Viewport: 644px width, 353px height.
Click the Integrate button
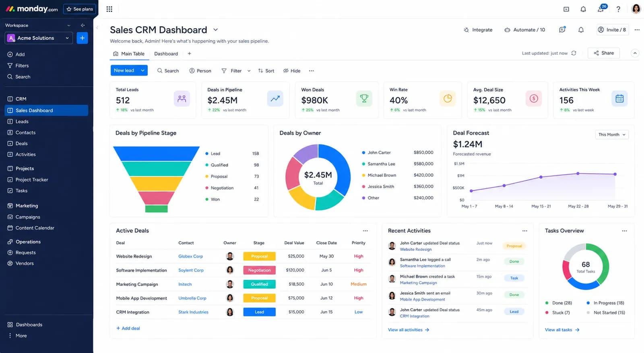478,30
